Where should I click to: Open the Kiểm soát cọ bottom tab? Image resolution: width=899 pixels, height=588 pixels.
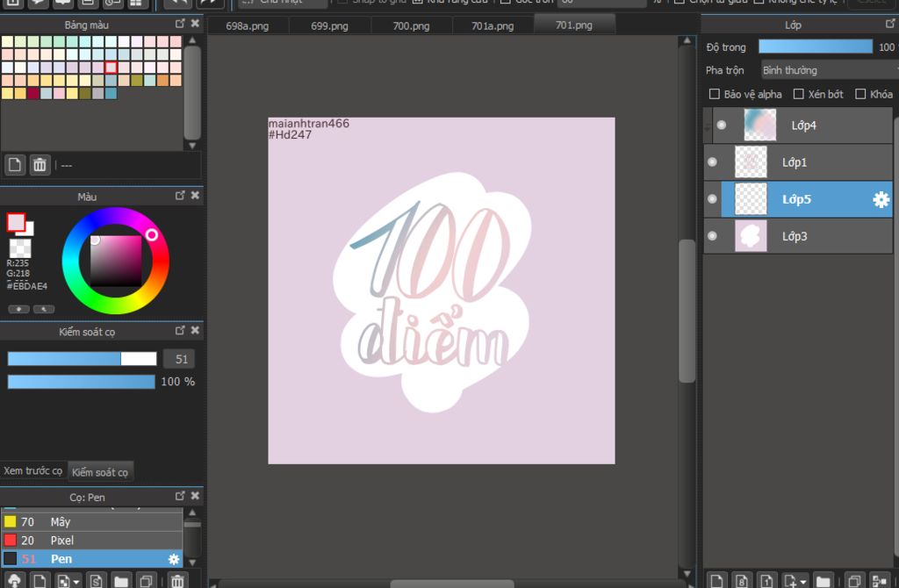[x=100, y=471]
